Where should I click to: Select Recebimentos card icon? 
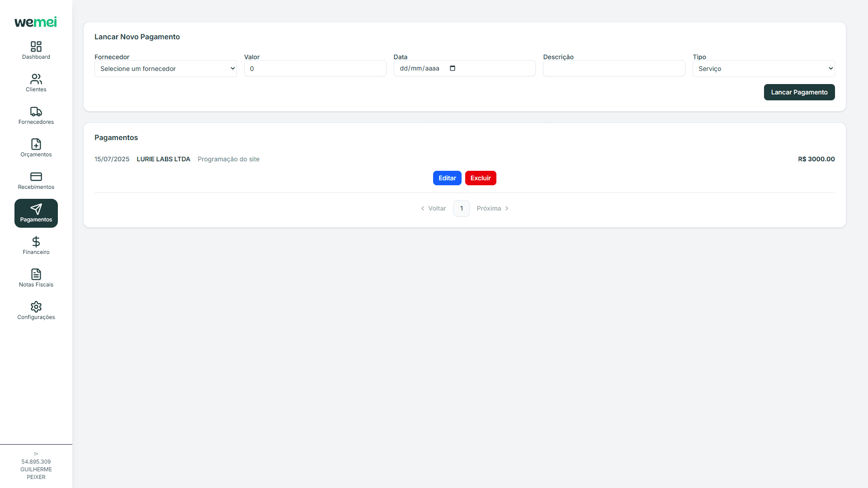point(36,177)
